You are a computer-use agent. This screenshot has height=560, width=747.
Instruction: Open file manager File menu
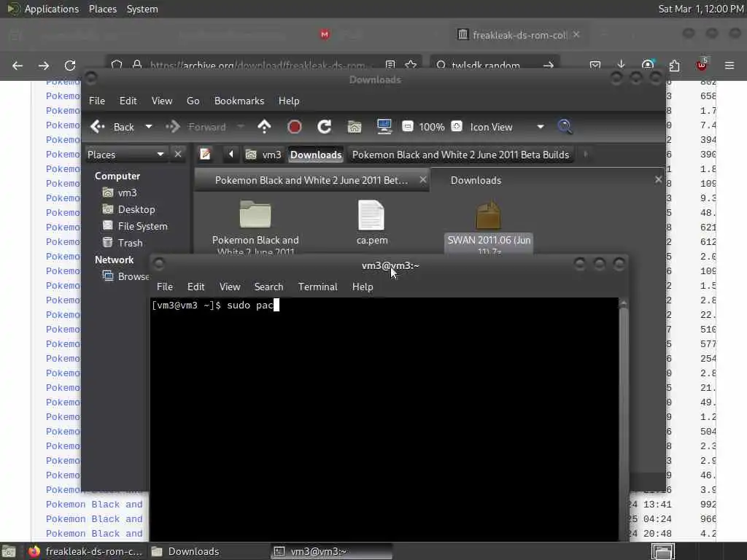pyautogui.click(x=97, y=101)
